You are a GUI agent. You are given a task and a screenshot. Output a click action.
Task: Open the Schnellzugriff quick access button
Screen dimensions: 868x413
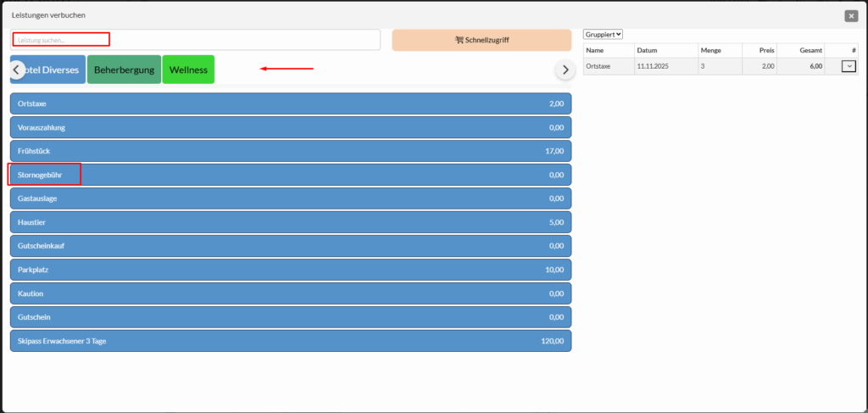pos(481,40)
